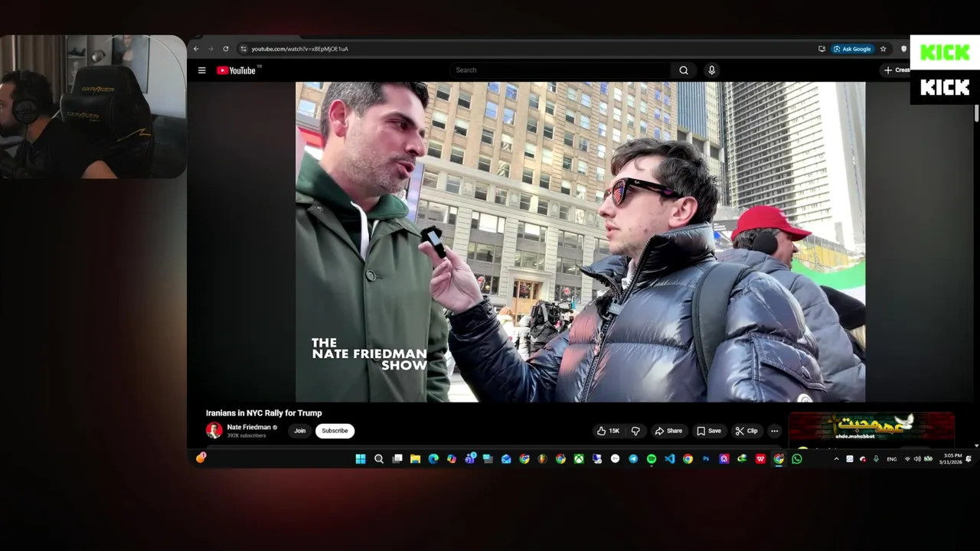Open the clock showing 3:05 PM
Image resolution: width=980 pixels, height=551 pixels.
pyautogui.click(x=952, y=459)
